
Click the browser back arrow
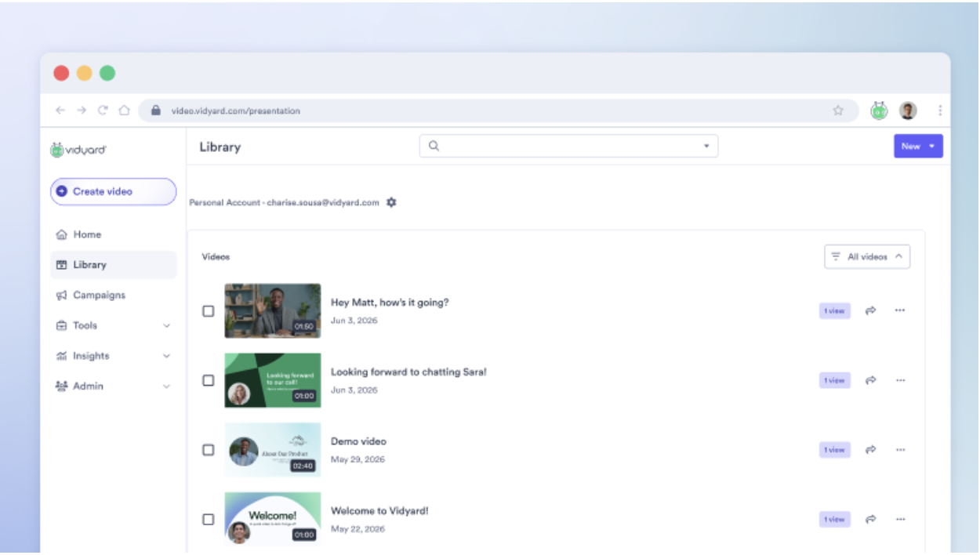tap(60, 111)
